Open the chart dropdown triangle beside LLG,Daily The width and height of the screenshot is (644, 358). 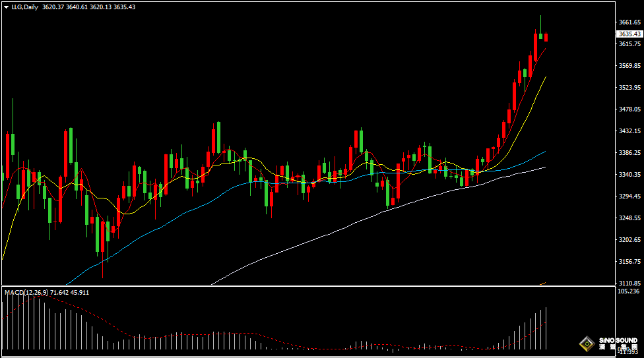[6, 7]
